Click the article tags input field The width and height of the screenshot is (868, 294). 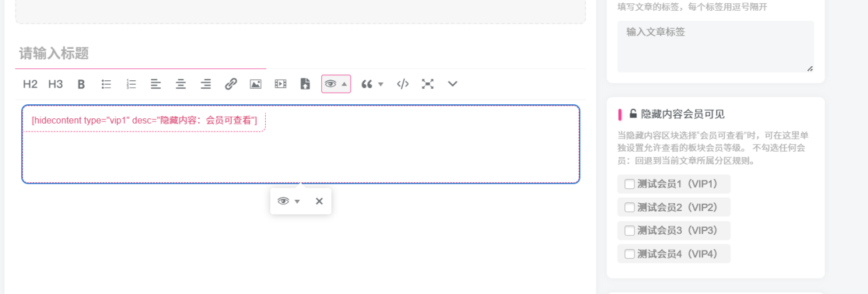tap(715, 46)
